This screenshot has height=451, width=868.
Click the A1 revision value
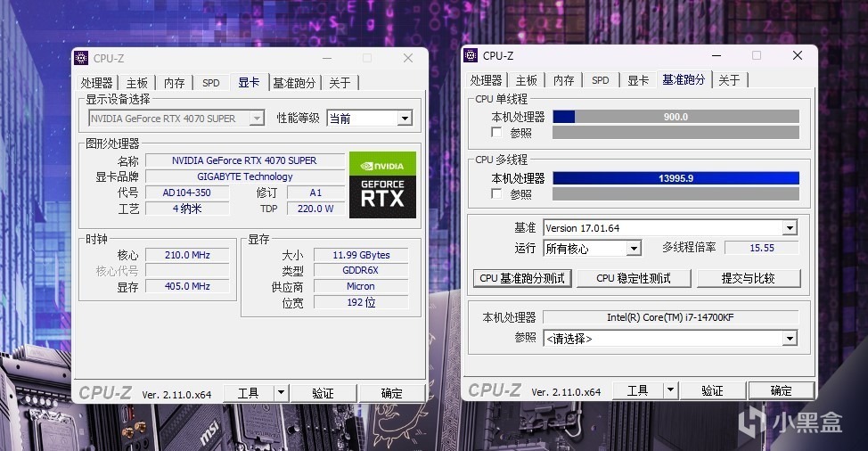(315, 193)
